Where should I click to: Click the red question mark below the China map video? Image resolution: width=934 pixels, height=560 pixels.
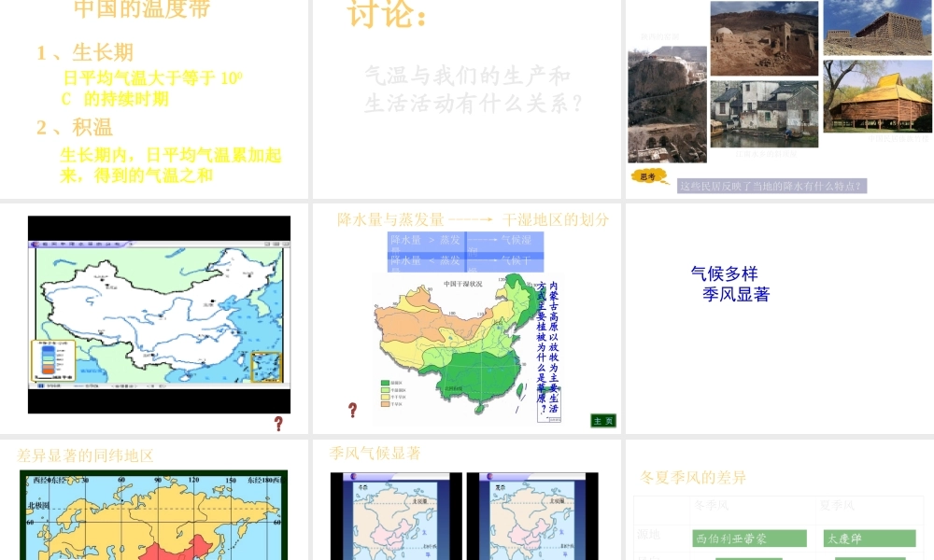[x=278, y=423]
